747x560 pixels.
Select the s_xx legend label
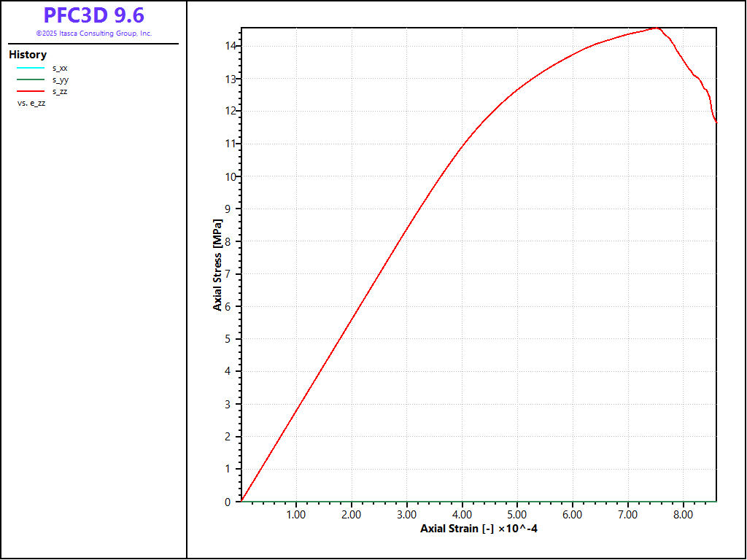(x=60, y=68)
